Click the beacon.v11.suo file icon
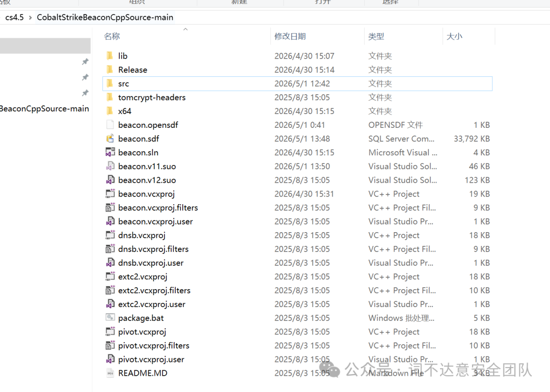This screenshot has height=392, width=550. coord(110,166)
